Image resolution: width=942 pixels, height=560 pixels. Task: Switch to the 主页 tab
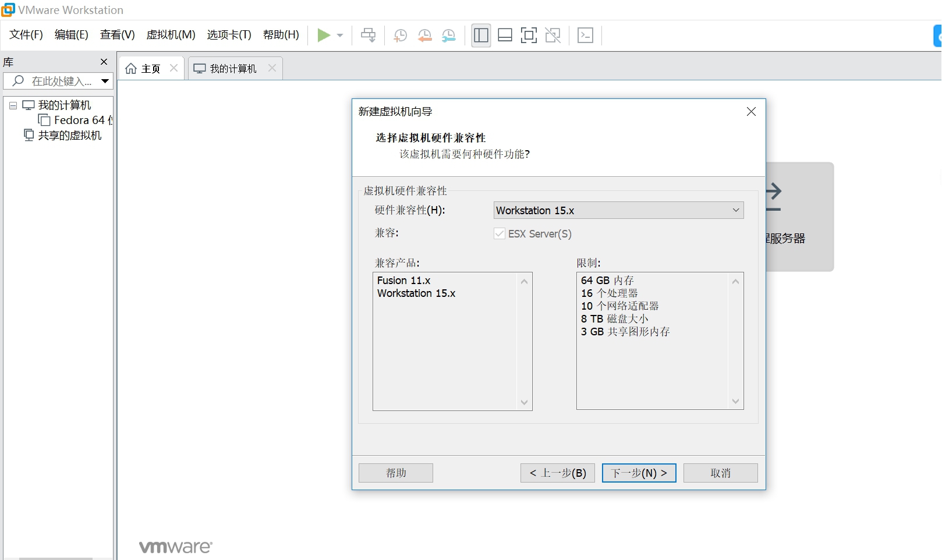click(x=149, y=68)
